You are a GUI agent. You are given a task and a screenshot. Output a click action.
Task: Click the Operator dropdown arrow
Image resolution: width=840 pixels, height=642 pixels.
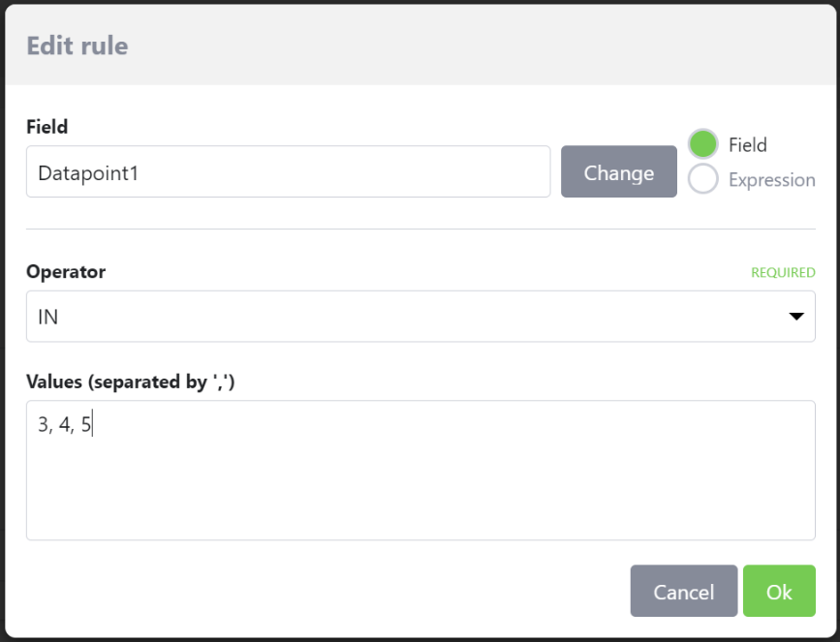pos(796,317)
